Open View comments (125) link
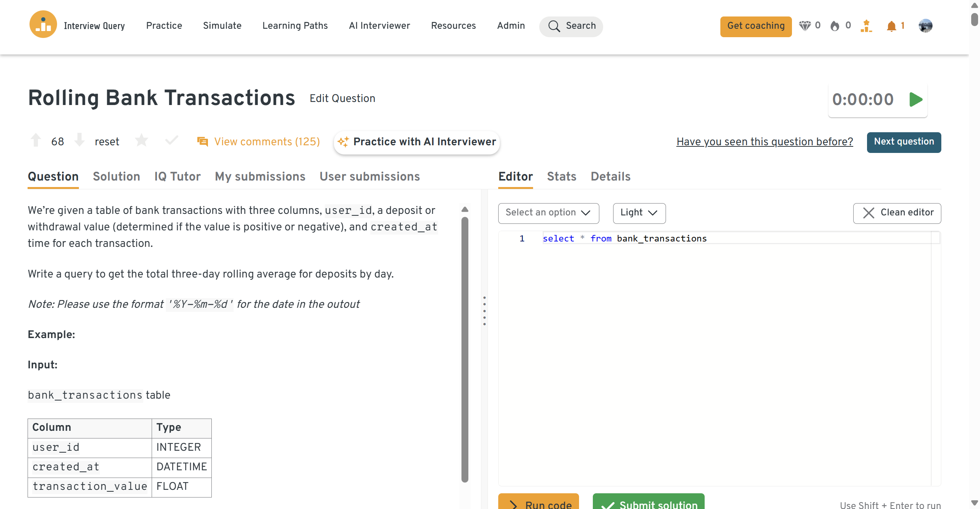 pyautogui.click(x=267, y=142)
